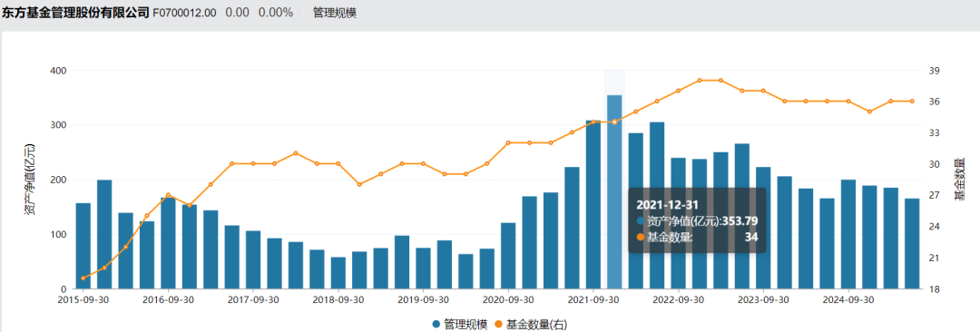Click the bar above the 2020-09-30 label
The width and height of the screenshot is (980, 332).
(508, 256)
